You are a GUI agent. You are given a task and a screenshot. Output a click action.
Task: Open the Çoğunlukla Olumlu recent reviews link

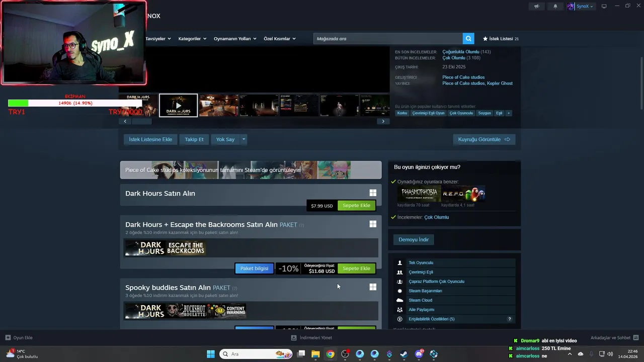click(x=460, y=52)
